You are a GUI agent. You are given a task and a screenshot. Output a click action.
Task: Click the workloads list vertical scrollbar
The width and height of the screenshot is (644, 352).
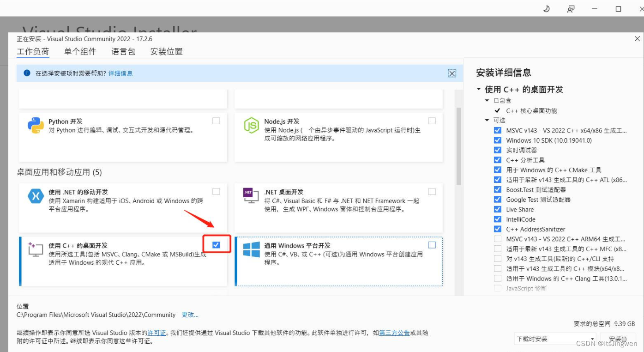(458, 146)
